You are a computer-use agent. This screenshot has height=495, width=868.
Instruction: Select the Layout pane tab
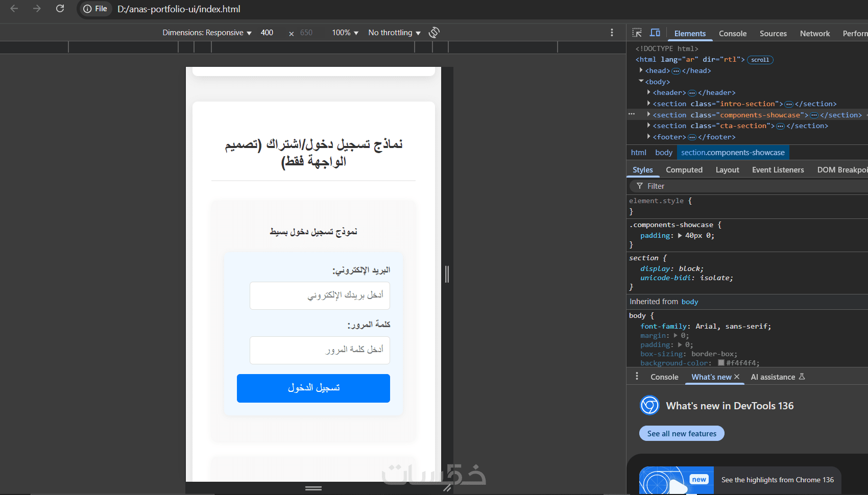pos(727,170)
